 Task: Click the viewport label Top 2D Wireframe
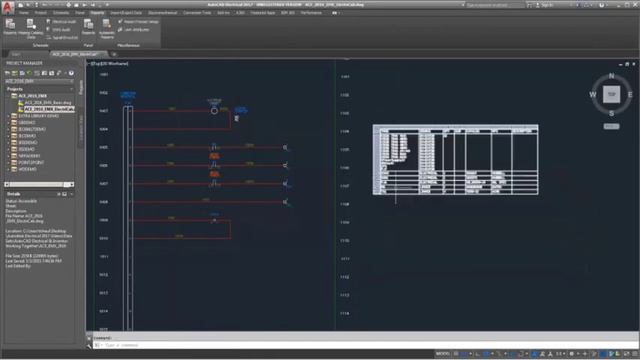[x=109, y=64]
